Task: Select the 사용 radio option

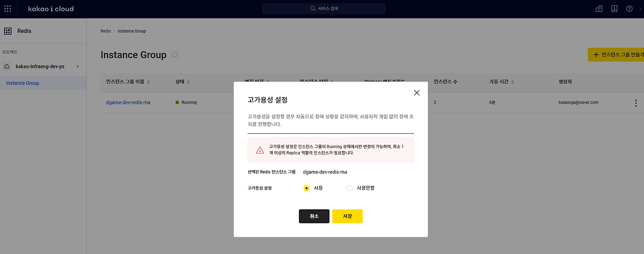Action: tap(306, 188)
